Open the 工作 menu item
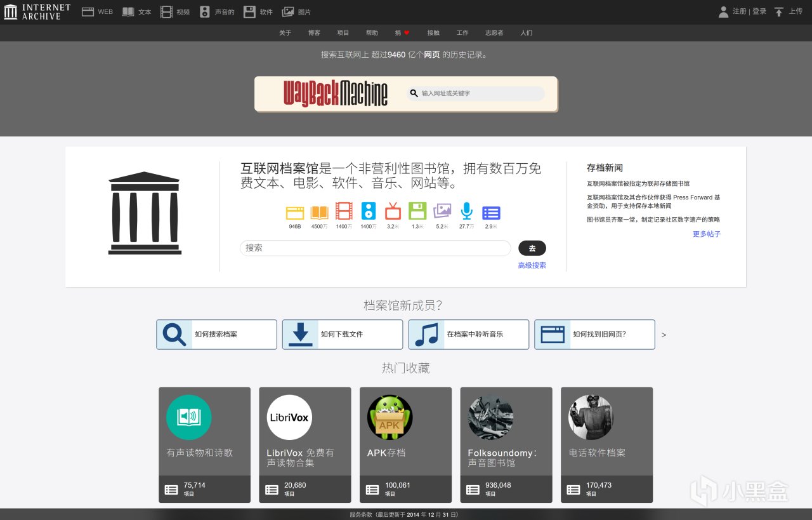 (462, 33)
